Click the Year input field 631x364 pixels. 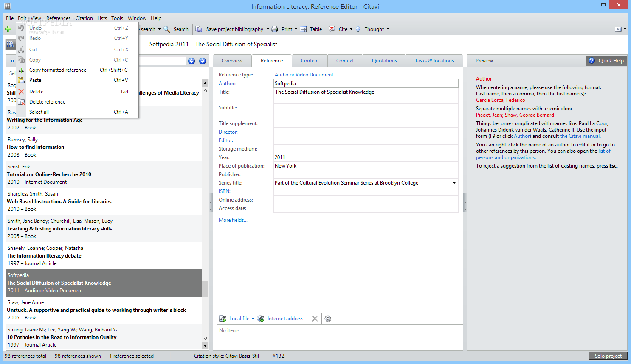click(366, 157)
